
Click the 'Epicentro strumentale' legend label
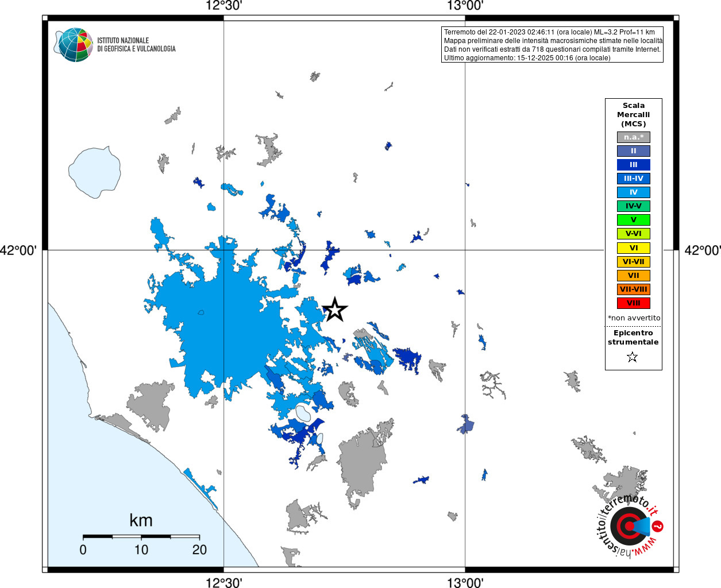point(633,338)
